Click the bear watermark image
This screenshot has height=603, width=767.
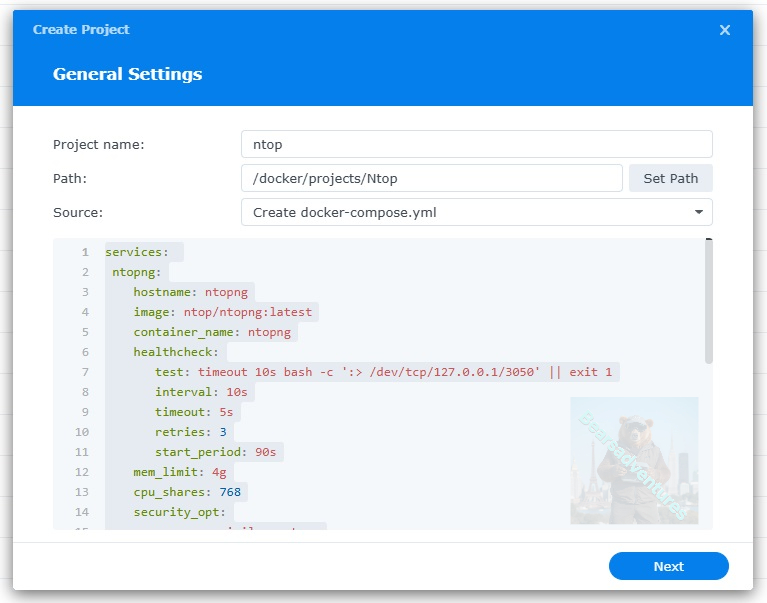pos(634,460)
